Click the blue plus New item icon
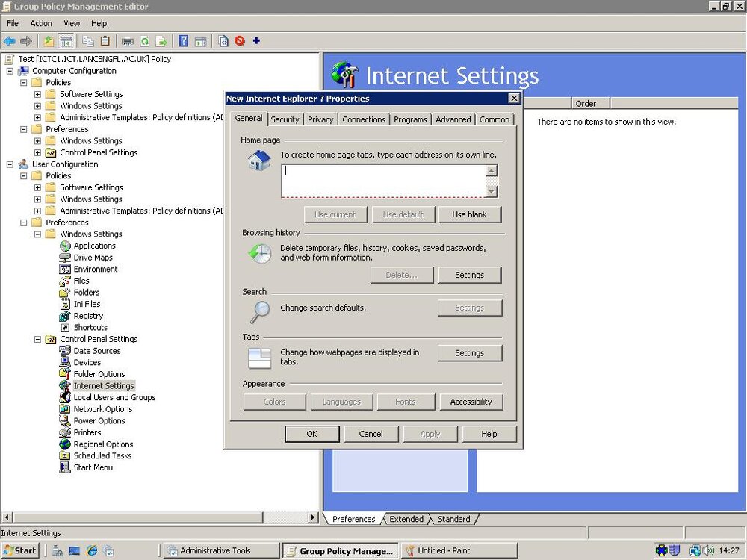This screenshot has width=747, height=560. (256, 41)
